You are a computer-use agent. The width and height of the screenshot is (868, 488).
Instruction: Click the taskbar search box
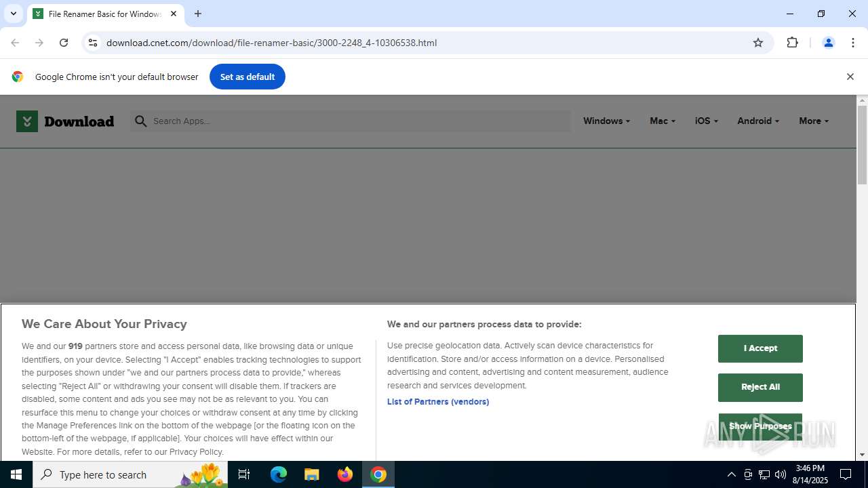(x=130, y=474)
